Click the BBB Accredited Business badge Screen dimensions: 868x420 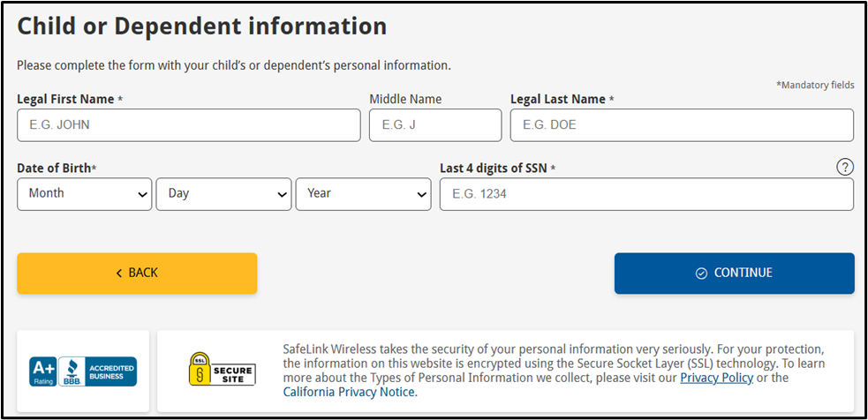[x=98, y=371]
